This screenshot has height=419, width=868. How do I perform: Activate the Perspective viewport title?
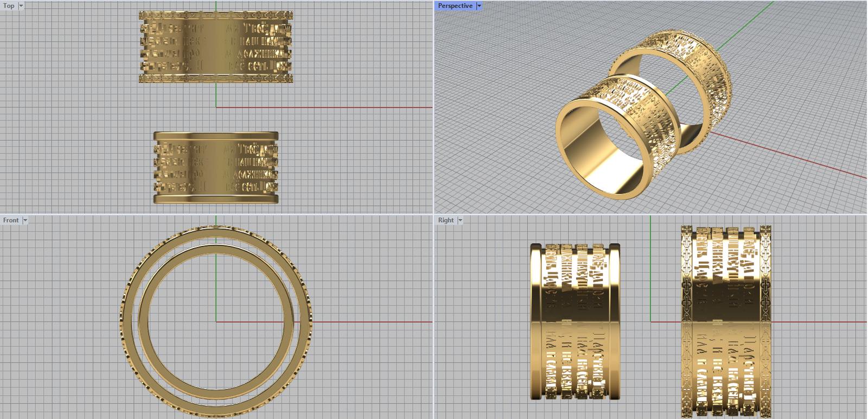coord(455,6)
